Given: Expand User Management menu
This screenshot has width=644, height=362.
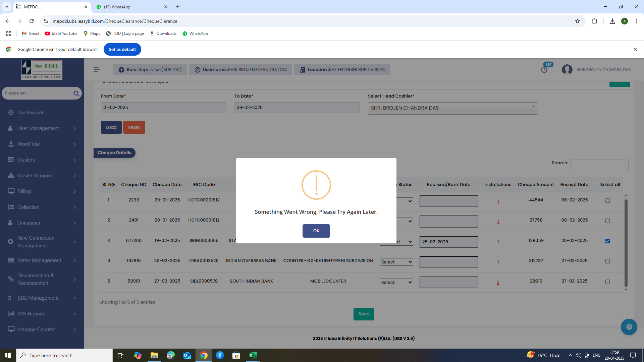Looking at the screenshot, I should [x=42, y=128].
